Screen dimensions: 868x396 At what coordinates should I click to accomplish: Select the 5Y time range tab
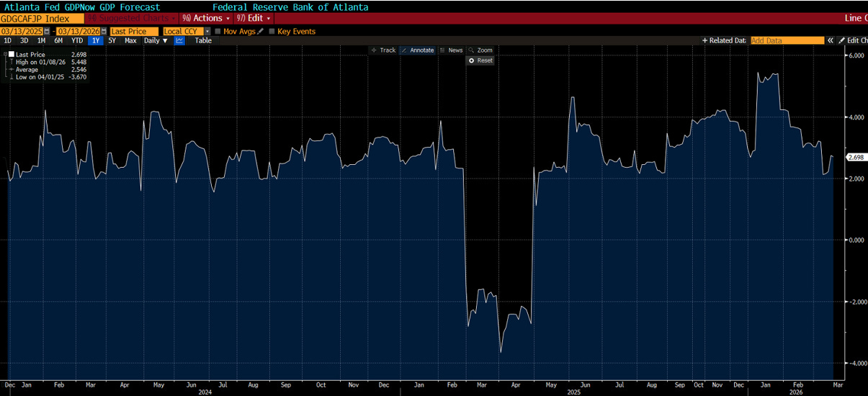[112, 40]
